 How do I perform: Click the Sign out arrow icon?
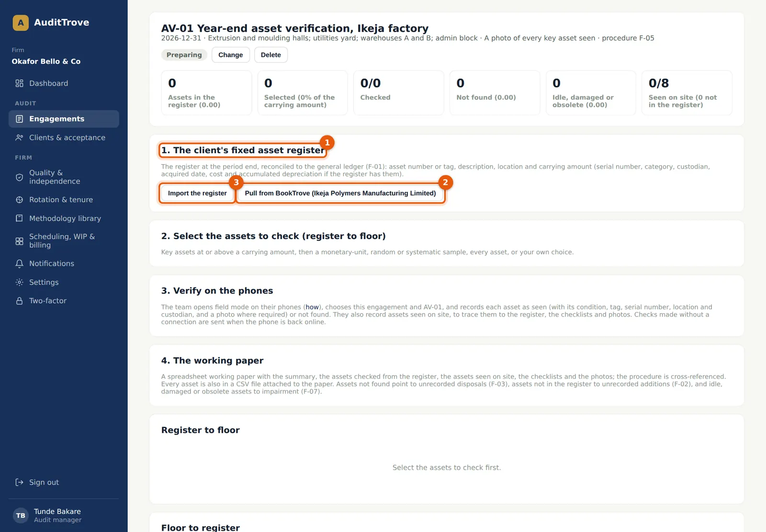[x=19, y=482]
